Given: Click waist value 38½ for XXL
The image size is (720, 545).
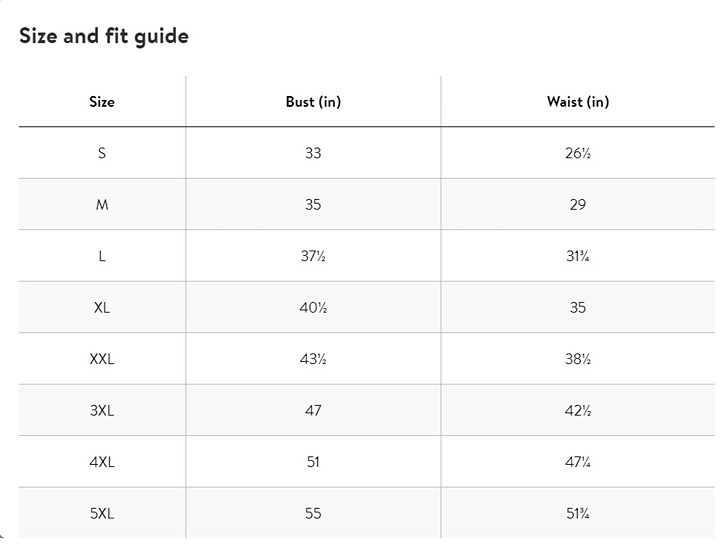Looking at the screenshot, I should coord(578,359).
